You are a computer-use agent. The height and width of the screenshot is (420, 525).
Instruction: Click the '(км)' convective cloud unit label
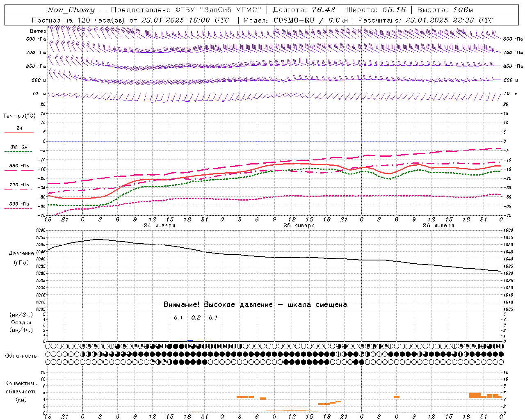click(x=21, y=399)
